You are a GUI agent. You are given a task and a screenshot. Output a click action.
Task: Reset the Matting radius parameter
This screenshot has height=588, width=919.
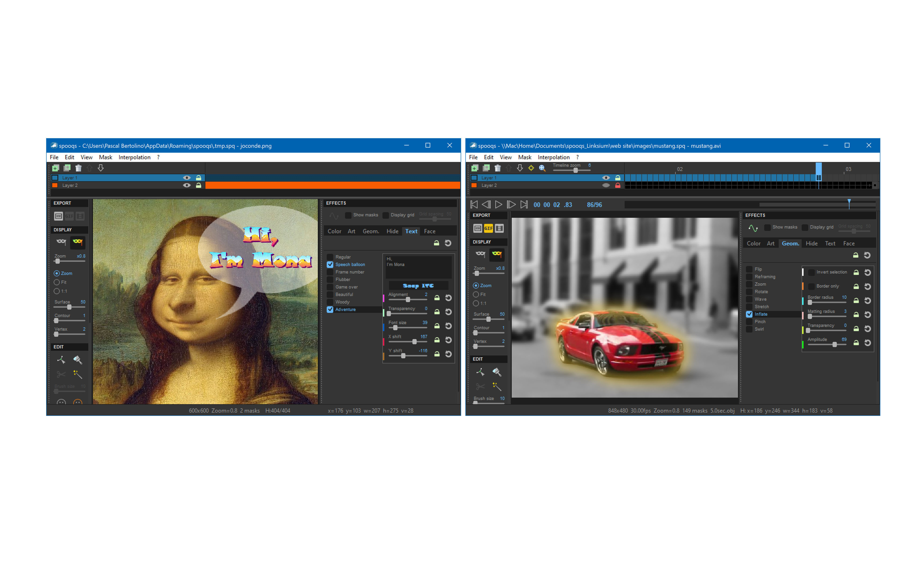pos(867,315)
